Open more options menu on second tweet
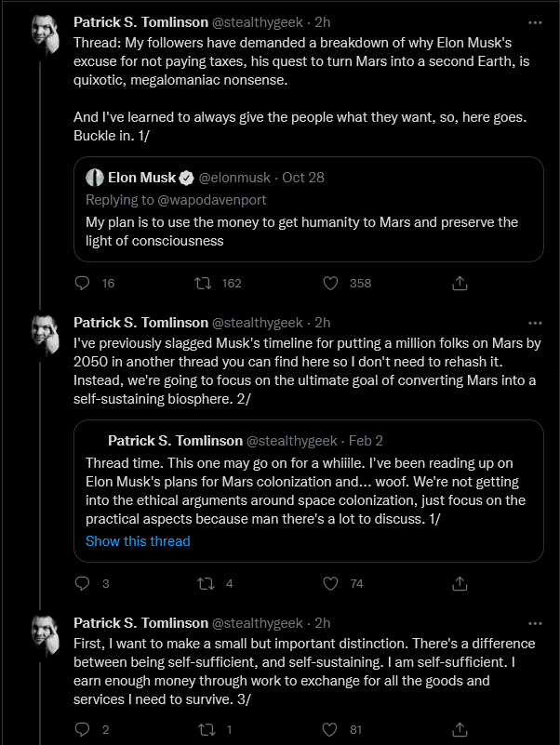The height and width of the screenshot is (745, 560). 535,323
